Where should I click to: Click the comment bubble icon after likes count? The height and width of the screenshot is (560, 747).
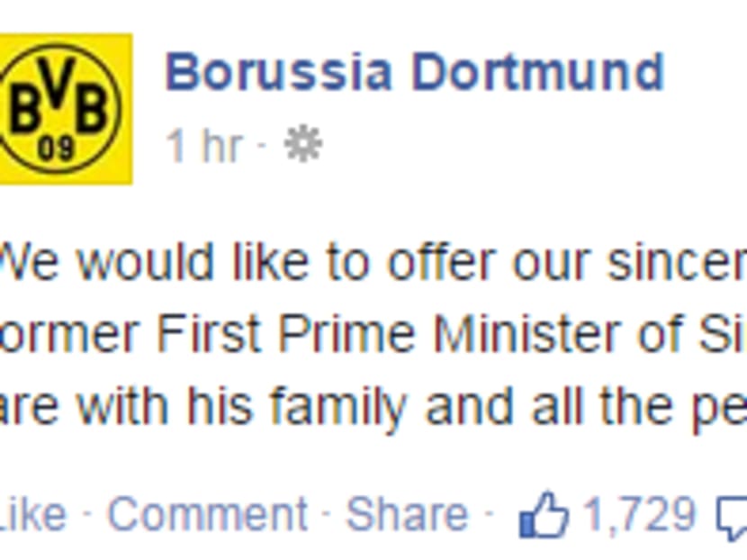(731, 518)
